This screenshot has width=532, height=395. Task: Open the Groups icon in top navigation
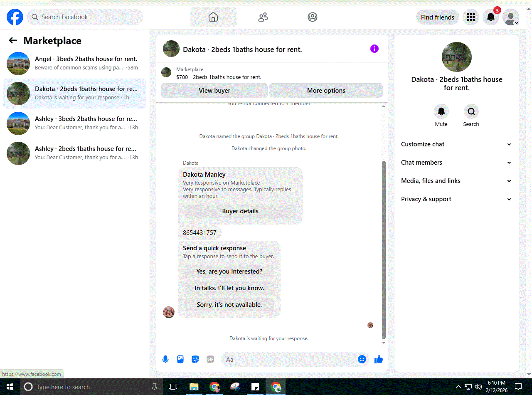click(x=313, y=17)
